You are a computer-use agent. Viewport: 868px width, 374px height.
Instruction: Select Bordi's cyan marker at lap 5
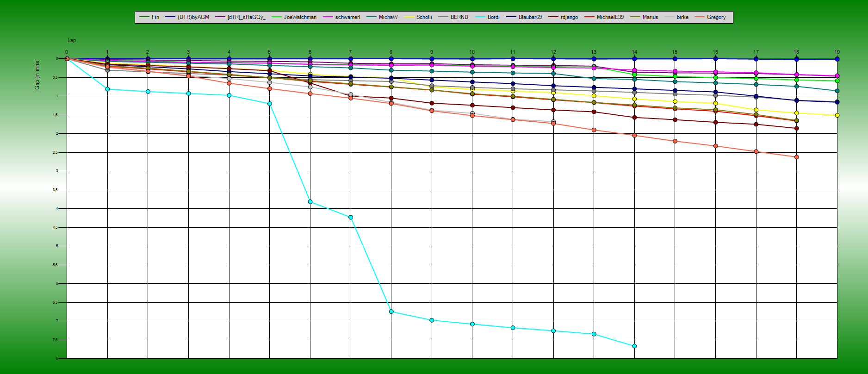(x=270, y=104)
